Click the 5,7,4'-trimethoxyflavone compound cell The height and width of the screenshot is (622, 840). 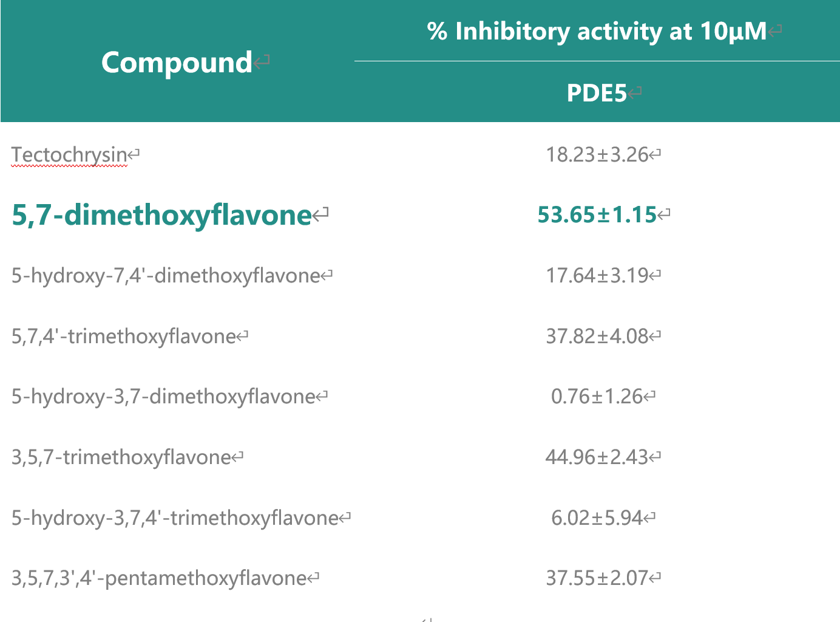[124, 336]
